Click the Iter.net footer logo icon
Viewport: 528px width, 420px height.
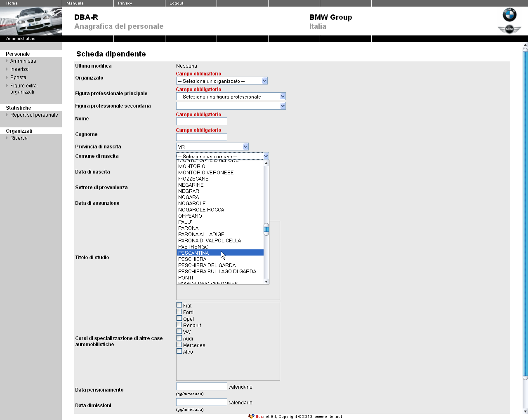click(251, 416)
